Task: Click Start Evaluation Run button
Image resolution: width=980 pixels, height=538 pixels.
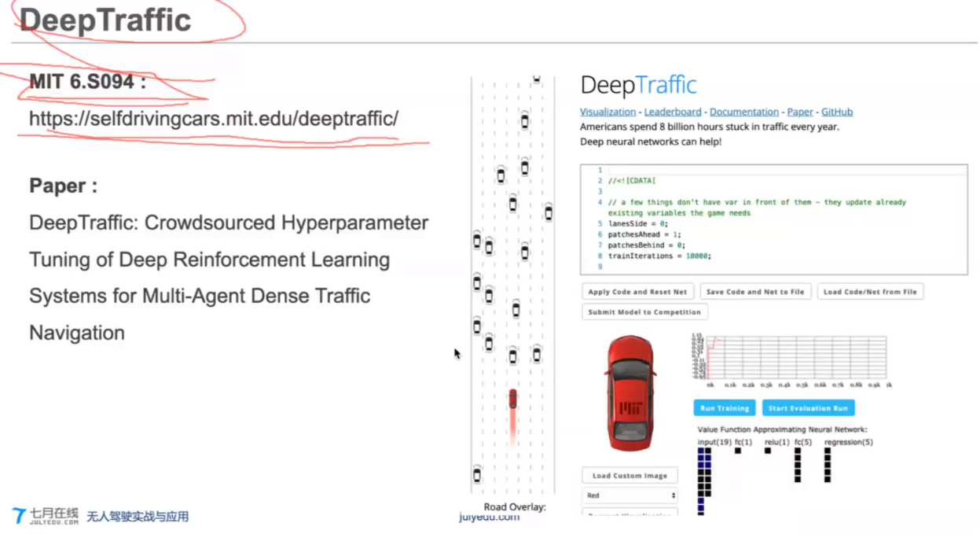Action: pos(808,408)
